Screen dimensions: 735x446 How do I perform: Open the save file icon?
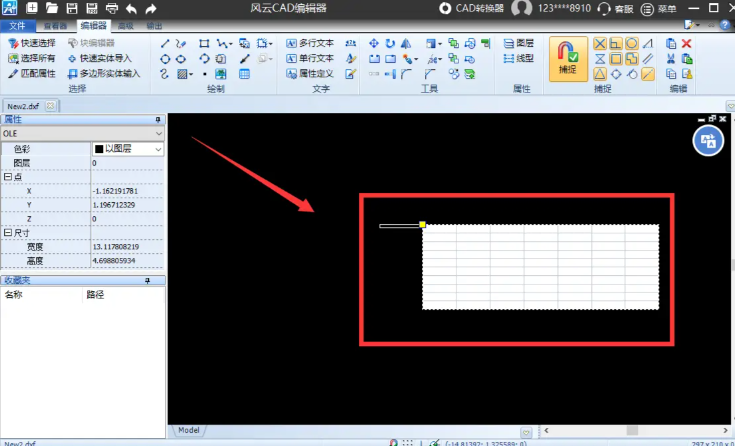(72, 8)
